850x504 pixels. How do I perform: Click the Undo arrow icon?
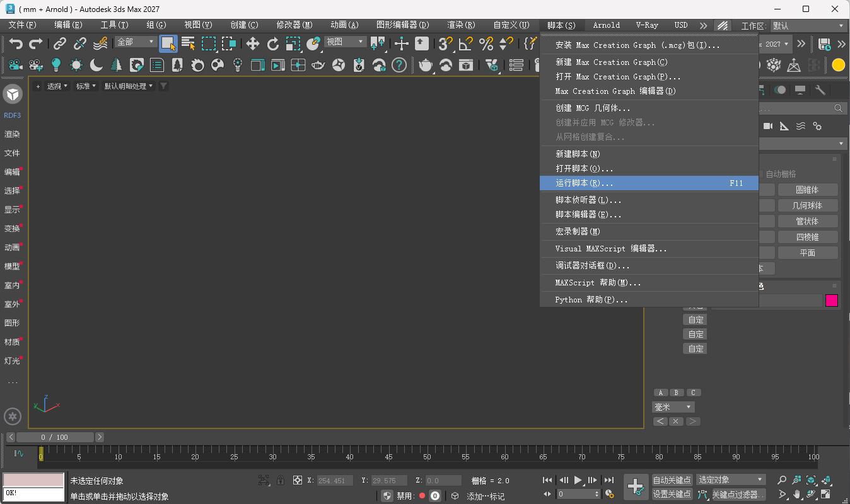tap(16, 43)
